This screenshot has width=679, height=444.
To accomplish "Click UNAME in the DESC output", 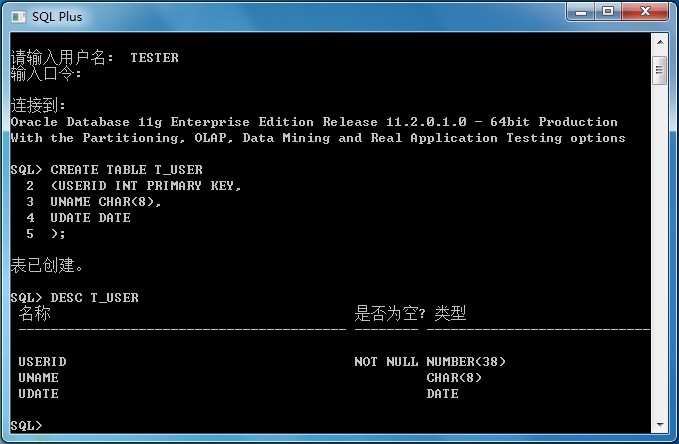I will pyautogui.click(x=39, y=378).
